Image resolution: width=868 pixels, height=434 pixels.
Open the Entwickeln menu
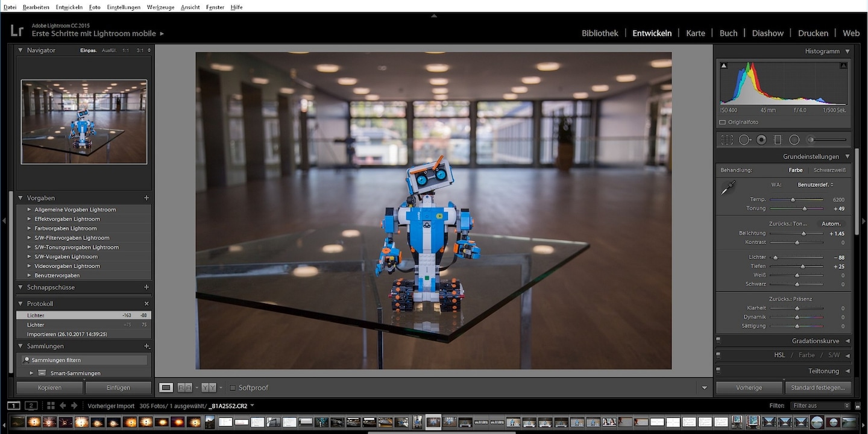[x=69, y=7]
